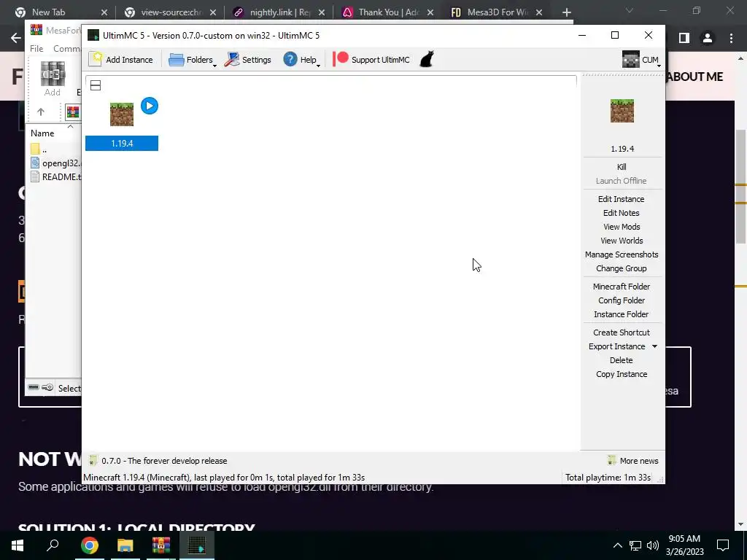The width and height of the screenshot is (747, 560).
Task: Open a new Chrome tab with plus button
Action: tap(566, 12)
